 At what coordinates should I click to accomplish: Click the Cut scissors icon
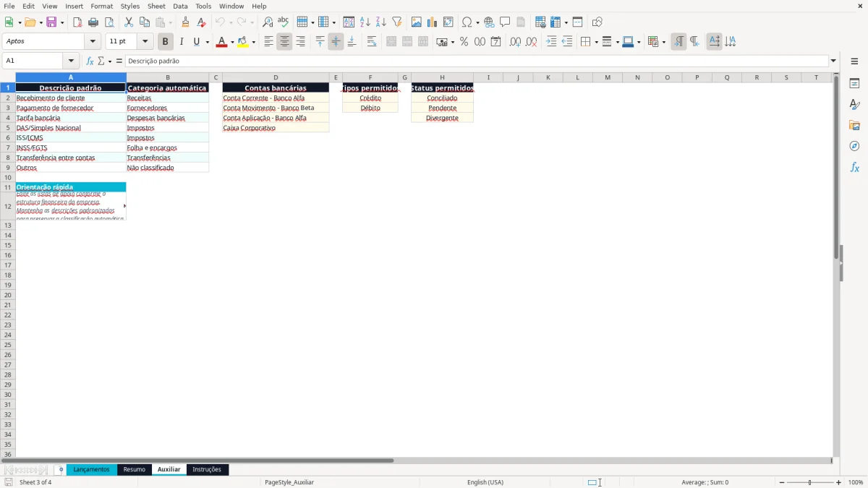click(x=129, y=22)
